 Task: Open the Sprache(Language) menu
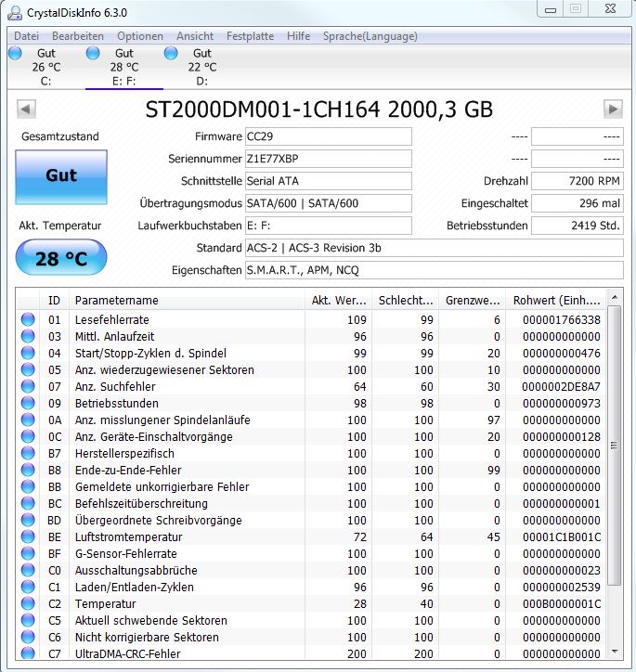370,36
